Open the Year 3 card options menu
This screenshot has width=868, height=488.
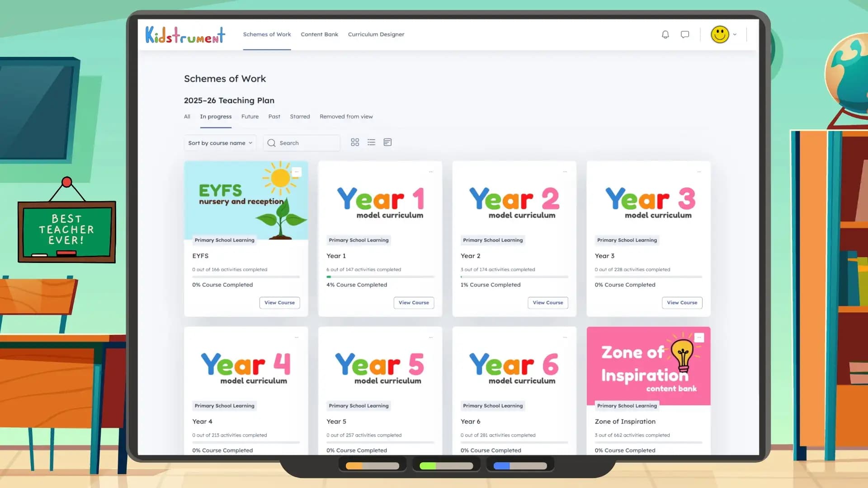[x=699, y=172]
